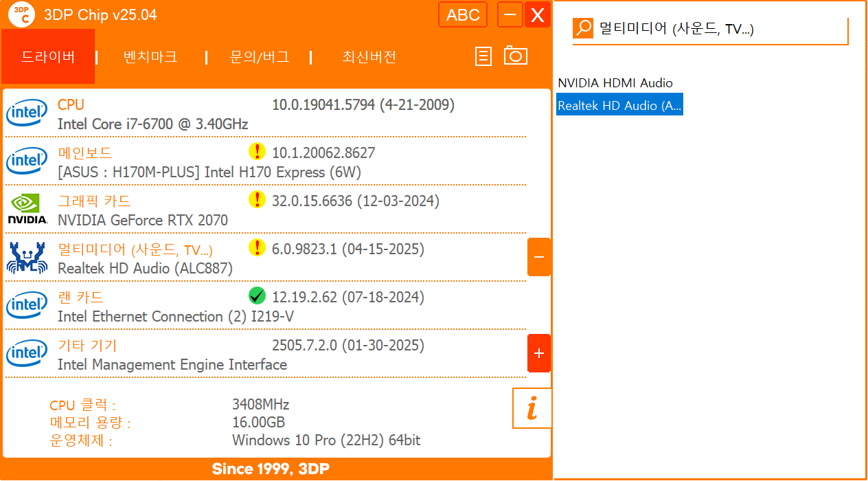Click graphics driver version 32.0.15.6636
Screen dimensions: 868x481
pos(356,201)
